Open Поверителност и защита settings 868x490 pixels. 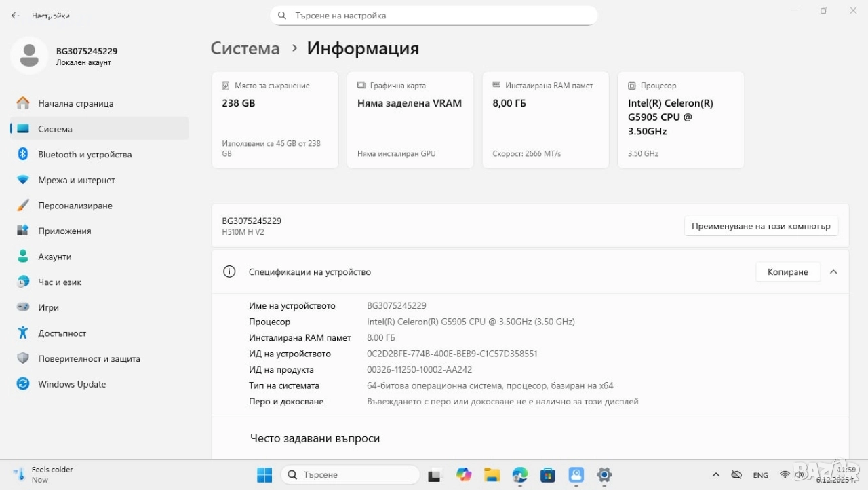point(89,359)
